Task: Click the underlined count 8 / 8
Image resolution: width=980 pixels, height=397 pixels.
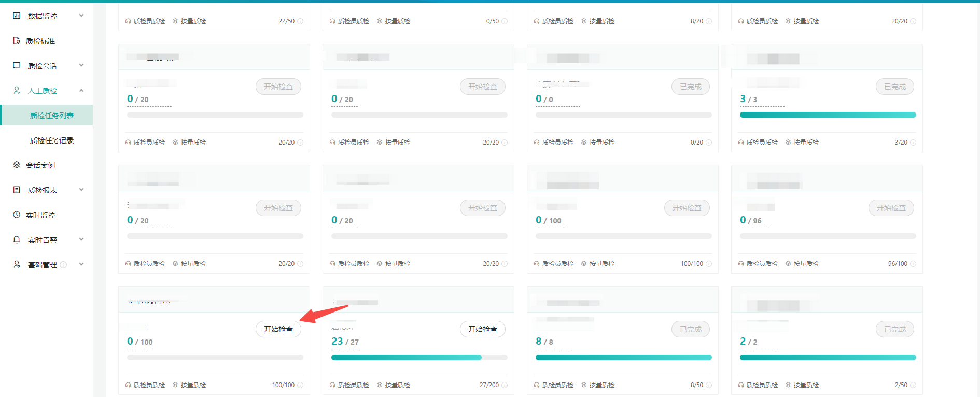Action: coord(544,342)
